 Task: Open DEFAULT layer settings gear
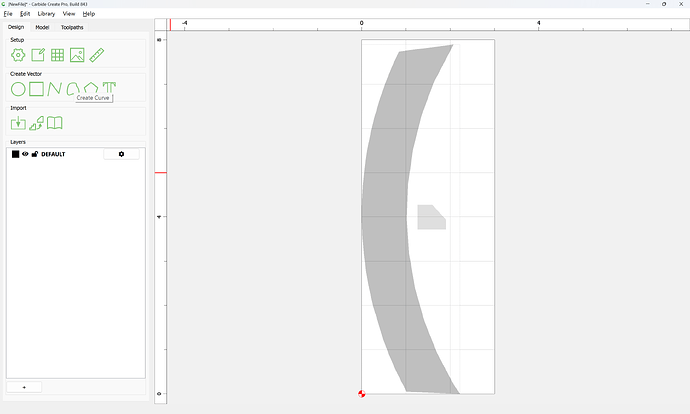pyautogui.click(x=121, y=154)
